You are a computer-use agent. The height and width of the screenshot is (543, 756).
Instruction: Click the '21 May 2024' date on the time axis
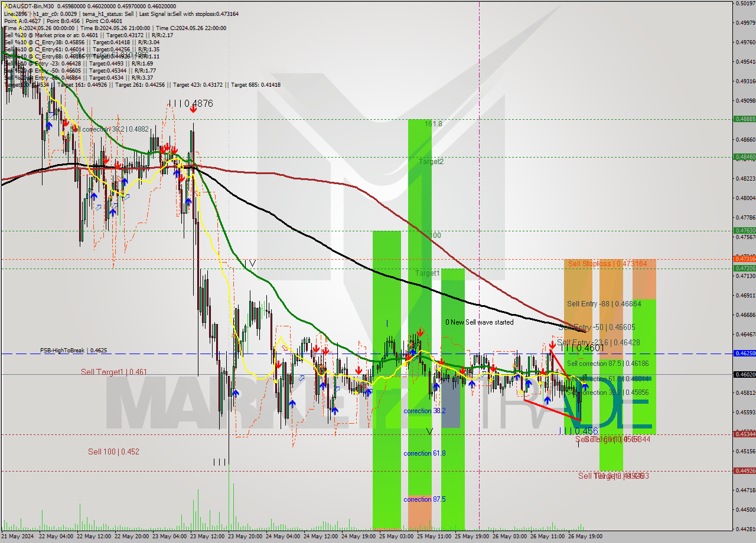point(16,537)
